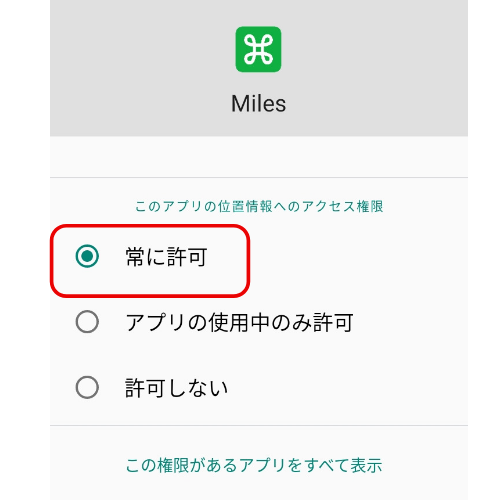This screenshot has width=500, height=500.
Task: Click the Miles app name label
Action: (258, 104)
